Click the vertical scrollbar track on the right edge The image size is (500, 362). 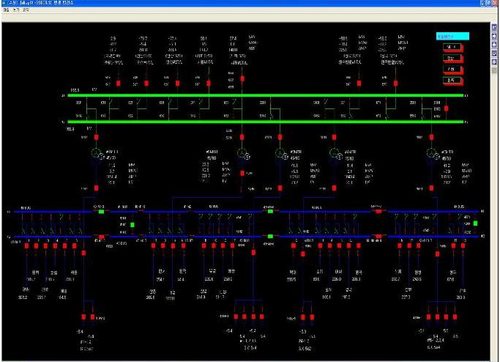(495, 213)
